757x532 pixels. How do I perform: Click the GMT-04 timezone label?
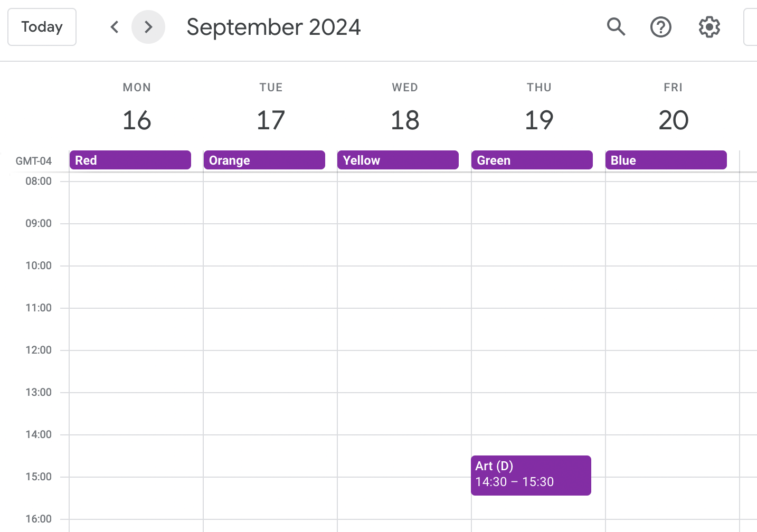(x=34, y=161)
